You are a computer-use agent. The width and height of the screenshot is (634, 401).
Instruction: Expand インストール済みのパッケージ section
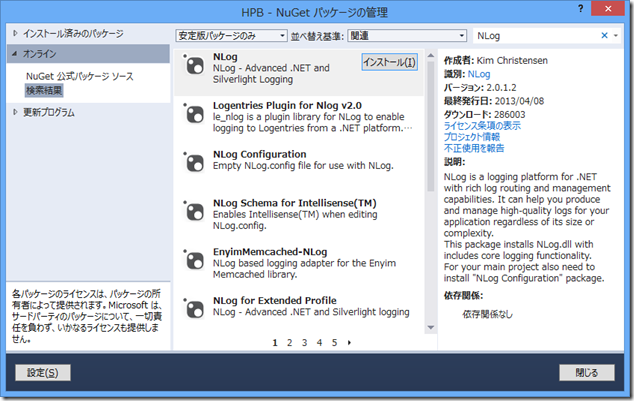coord(15,34)
